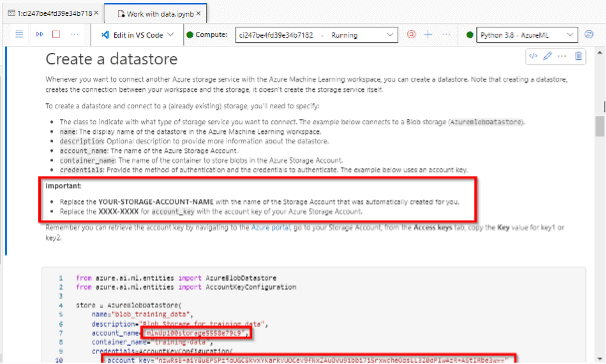Click first import line AzureBlobDatastore
This screenshot has height=364, width=606.
[176, 278]
